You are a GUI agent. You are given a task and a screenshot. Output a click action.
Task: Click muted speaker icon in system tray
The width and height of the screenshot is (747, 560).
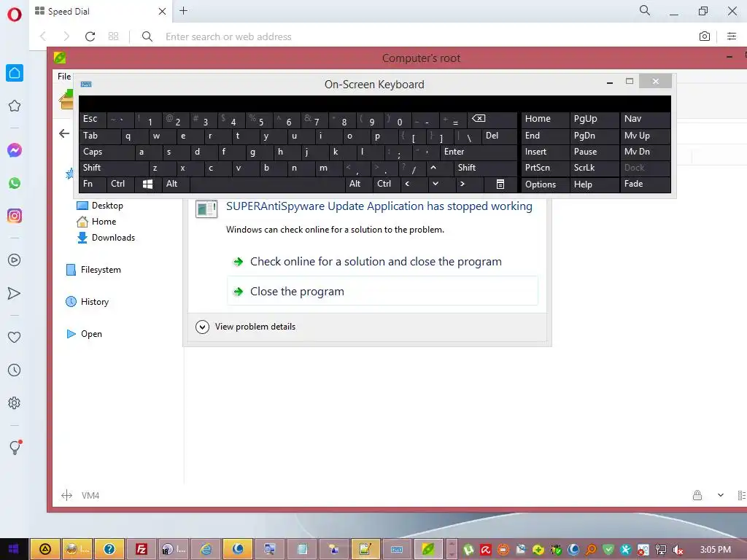click(678, 550)
